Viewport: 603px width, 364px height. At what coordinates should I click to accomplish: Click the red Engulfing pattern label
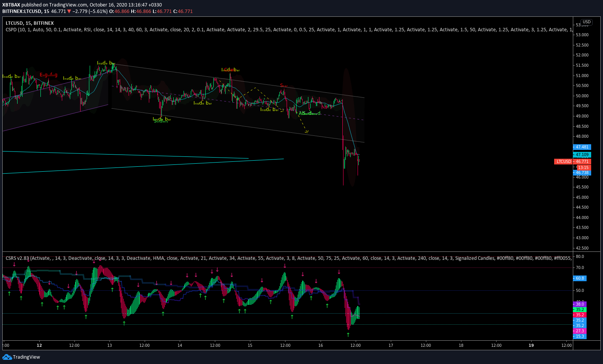coord(48,75)
